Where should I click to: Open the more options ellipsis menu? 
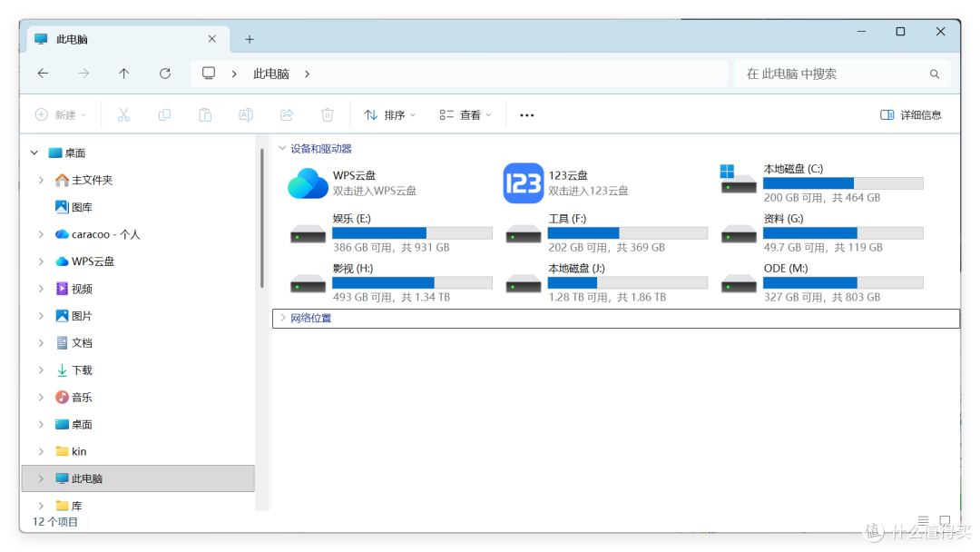tap(527, 115)
